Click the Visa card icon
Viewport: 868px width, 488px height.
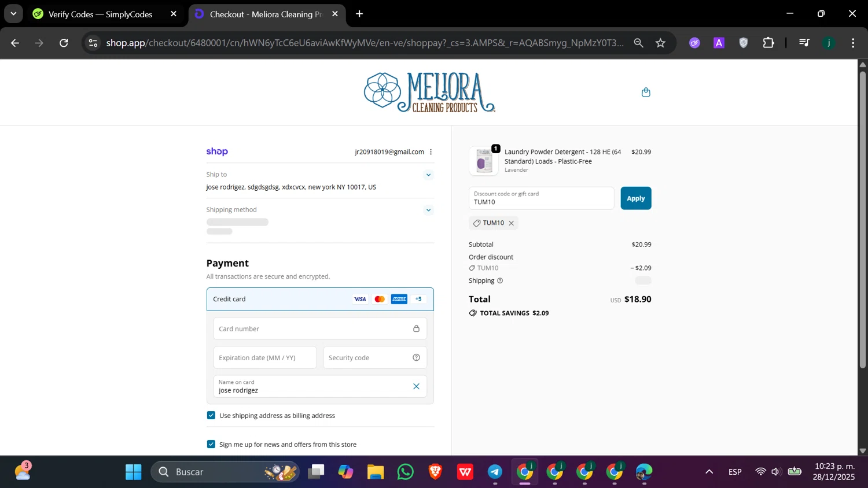click(x=360, y=299)
